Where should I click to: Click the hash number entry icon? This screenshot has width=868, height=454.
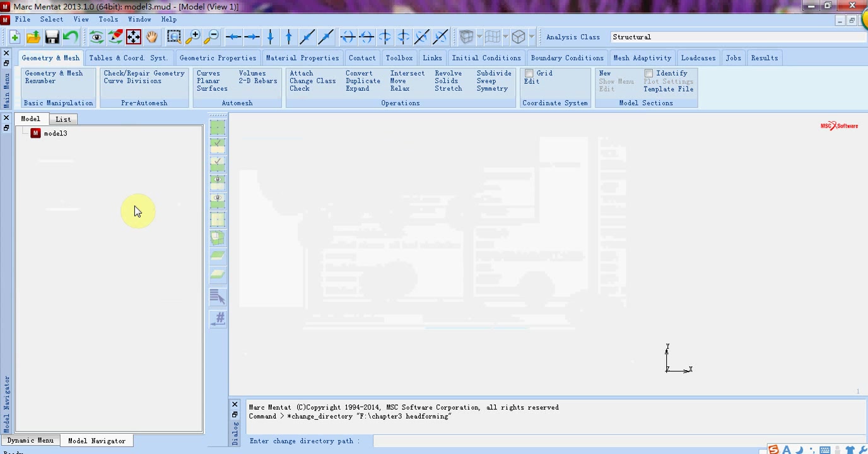click(218, 318)
